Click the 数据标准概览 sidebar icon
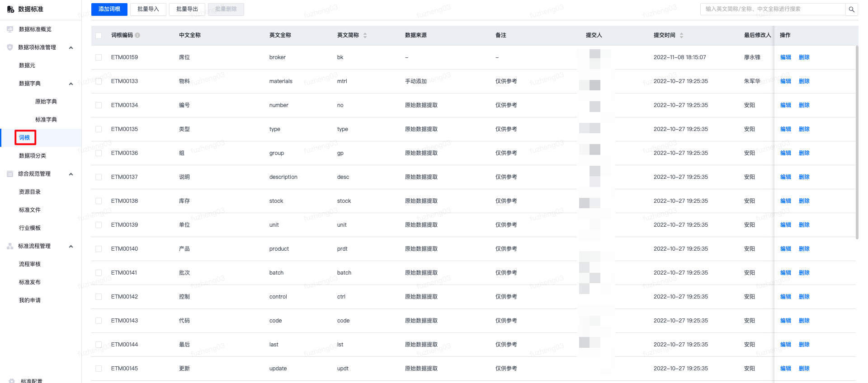Viewport: 868px width, 383px height. [x=10, y=29]
